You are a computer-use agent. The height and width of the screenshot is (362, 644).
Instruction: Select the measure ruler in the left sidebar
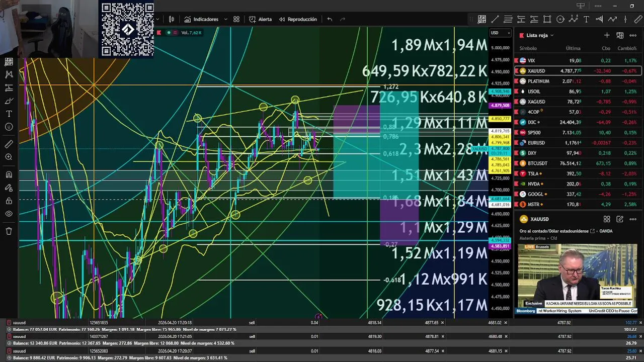[9, 144]
